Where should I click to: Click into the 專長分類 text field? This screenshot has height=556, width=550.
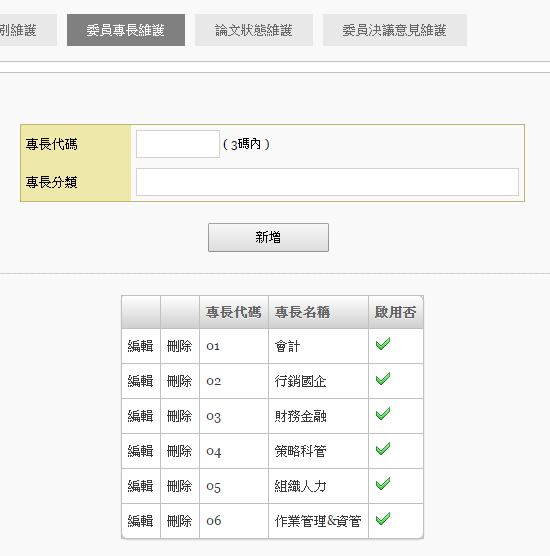[x=327, y=182]
